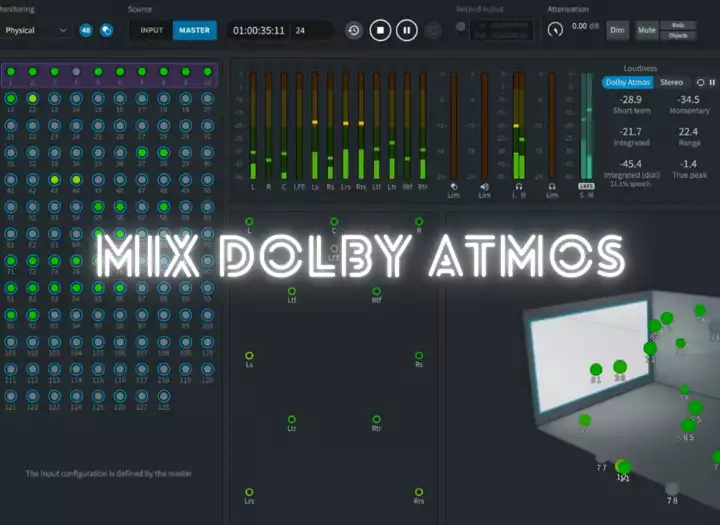The width and height of the screenshot is (720, 525).
Task: Click the grey bed input indicator 4
Action: point(76,72)
